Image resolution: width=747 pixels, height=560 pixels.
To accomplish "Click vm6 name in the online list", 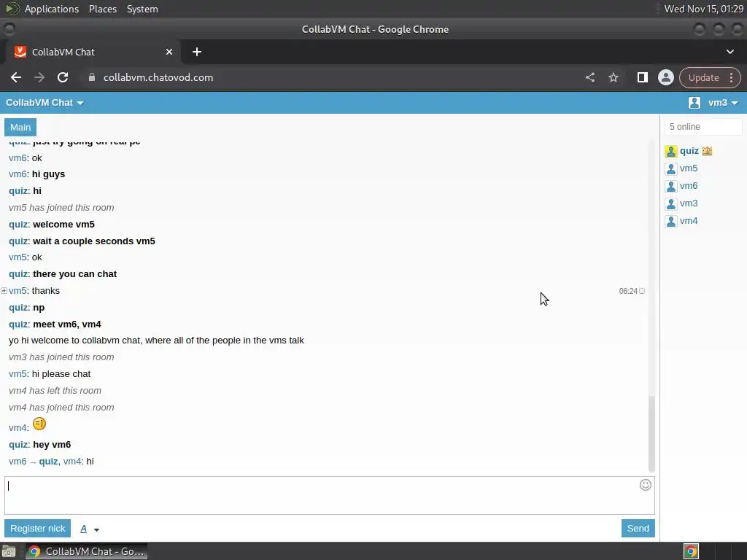I will coord(689,186).
